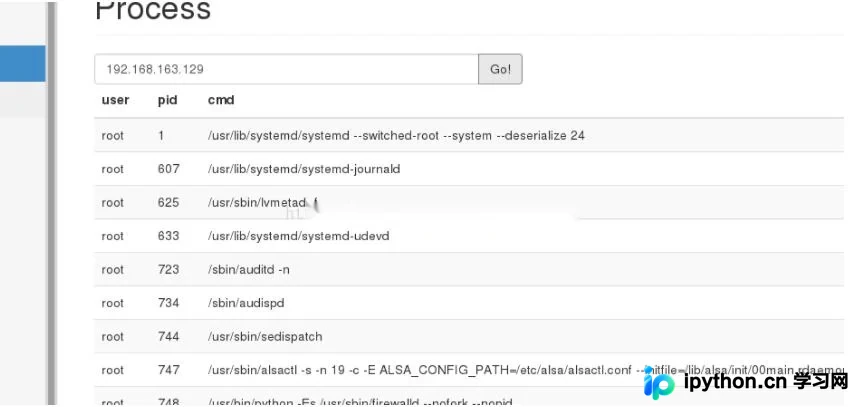854x407 pixels.
Task: Click pid 744 cell
Action: coord(168,336)
